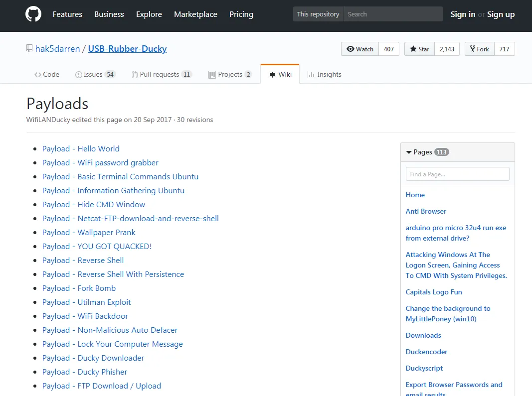
Task: Open the Anti Browser wiki page
Action: coord(426,211)
